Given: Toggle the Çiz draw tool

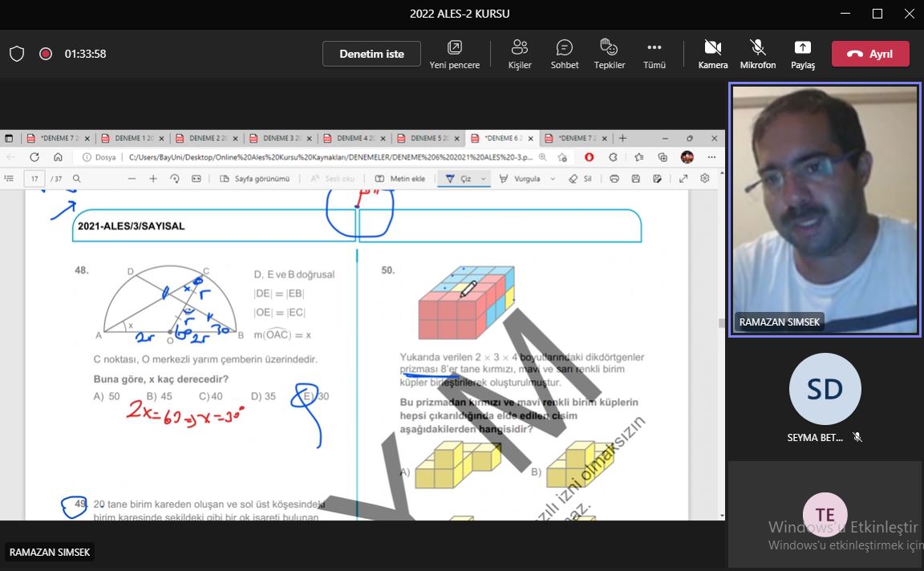Looking at the screenshot, I should 458,179.
